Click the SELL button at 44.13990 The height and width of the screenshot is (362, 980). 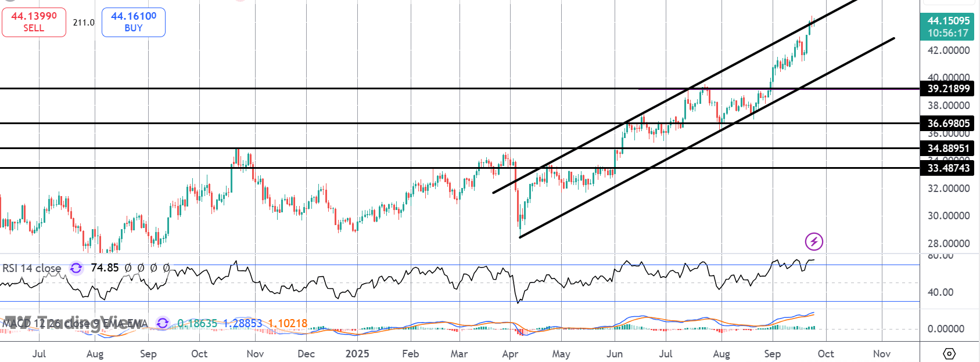[x=34, y=22]
